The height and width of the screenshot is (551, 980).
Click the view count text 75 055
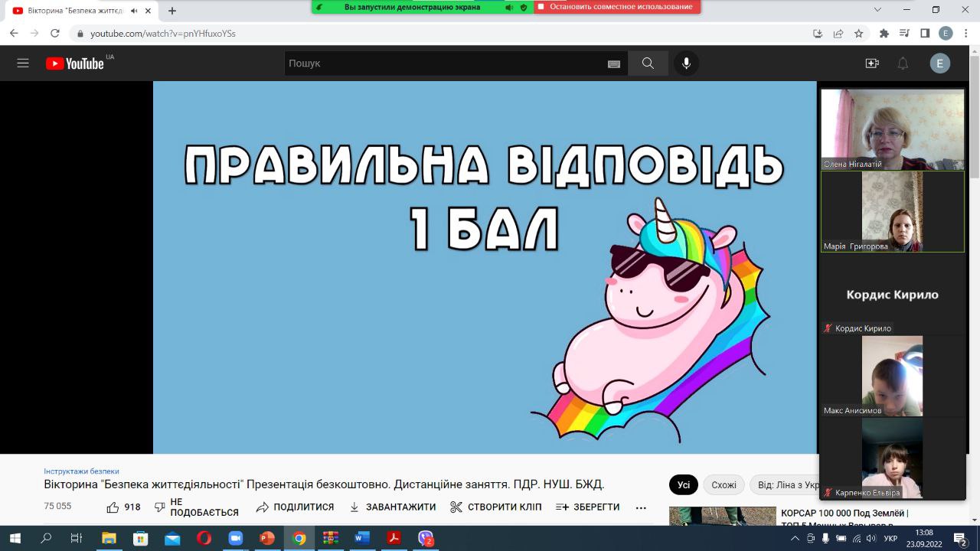coord(57,507)
